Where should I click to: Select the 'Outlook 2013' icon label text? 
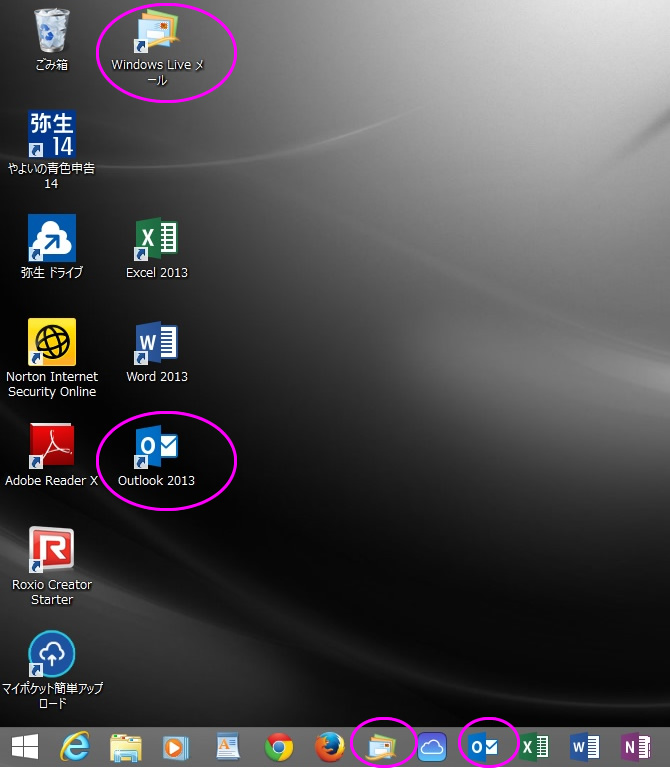156,480
